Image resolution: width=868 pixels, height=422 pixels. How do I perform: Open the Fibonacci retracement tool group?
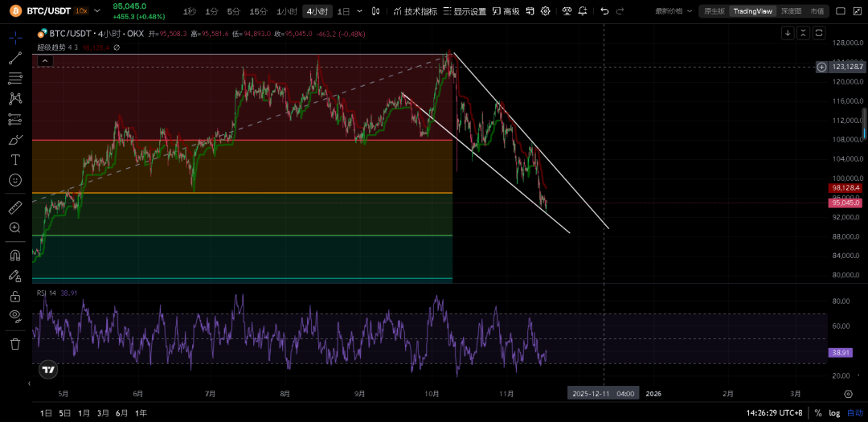click(15, 78)
